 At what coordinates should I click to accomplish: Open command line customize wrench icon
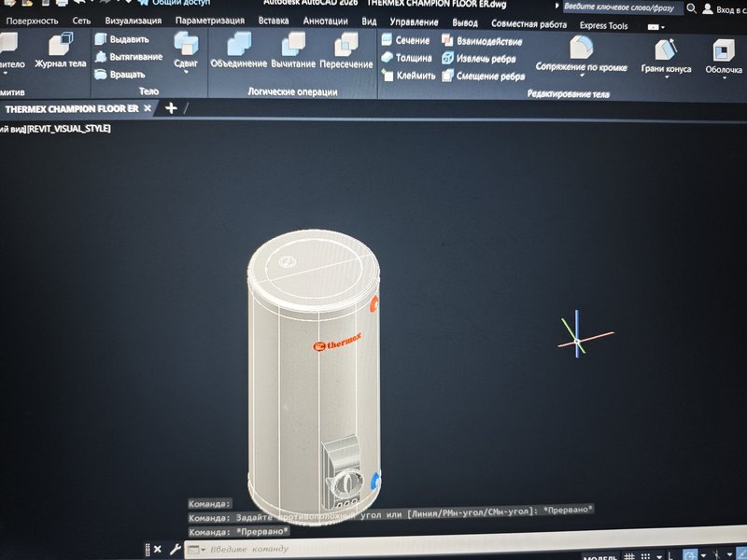tap(175, 549)
